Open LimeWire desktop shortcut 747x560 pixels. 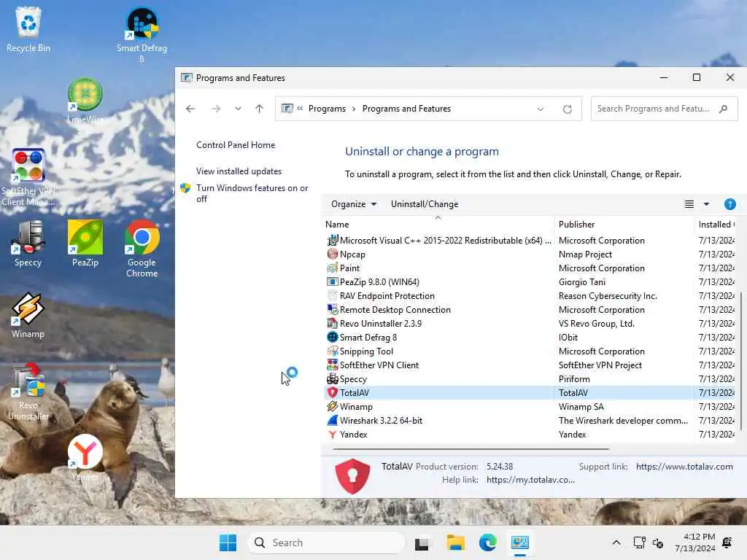pos(85,101)
